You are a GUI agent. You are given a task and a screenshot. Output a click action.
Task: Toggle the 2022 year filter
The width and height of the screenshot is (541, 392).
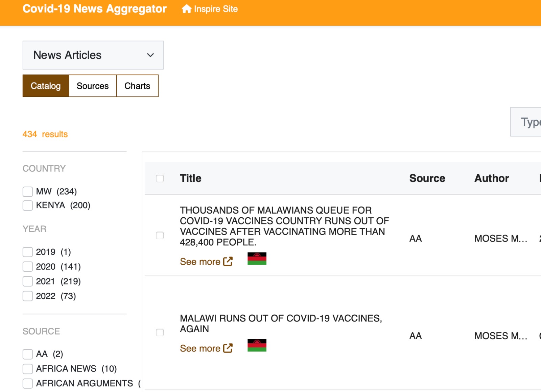[28, 296]
